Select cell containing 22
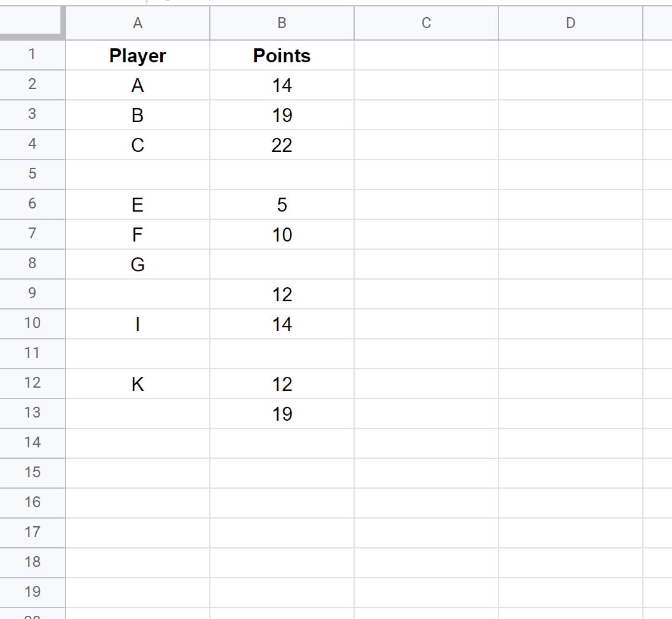Screen dimensions: 672x619 [x=282, y=145]
